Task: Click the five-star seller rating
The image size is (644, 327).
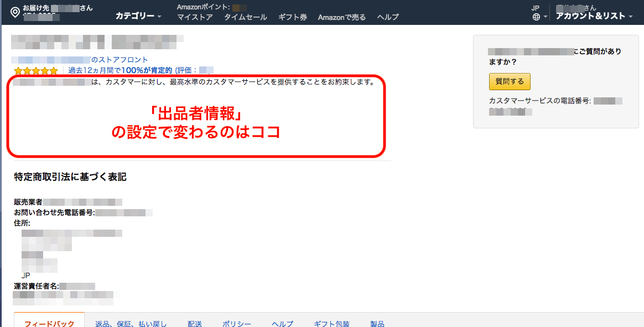Action: (36, 71)
